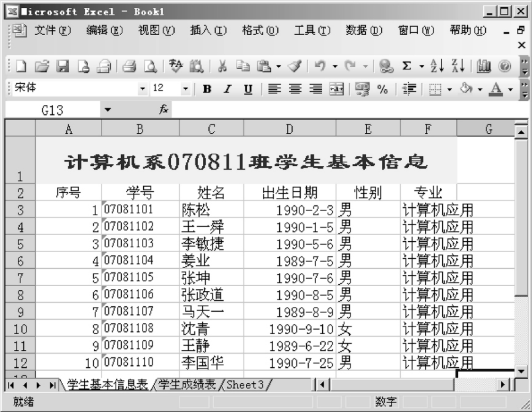Open the Undo history arrow
The image size is (532, 412).
point(335,66)
